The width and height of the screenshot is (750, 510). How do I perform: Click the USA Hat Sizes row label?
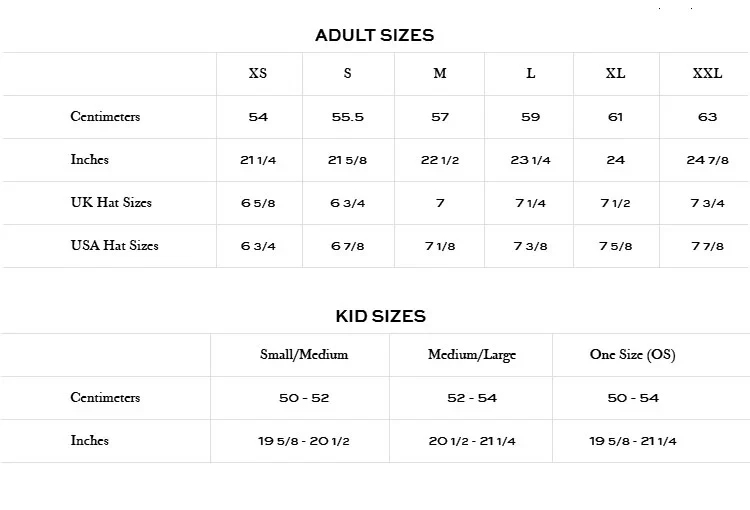(x=114, y=245)
